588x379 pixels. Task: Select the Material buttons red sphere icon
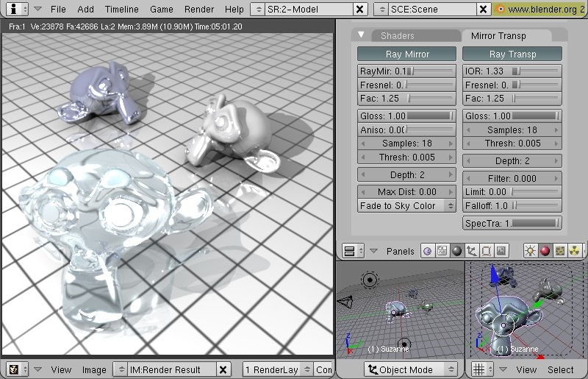coord(545,251)
